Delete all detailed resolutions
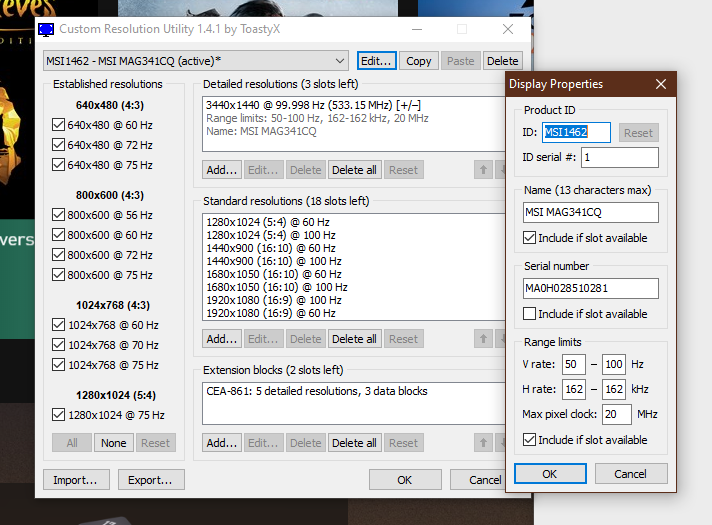 tap(354, 170)
